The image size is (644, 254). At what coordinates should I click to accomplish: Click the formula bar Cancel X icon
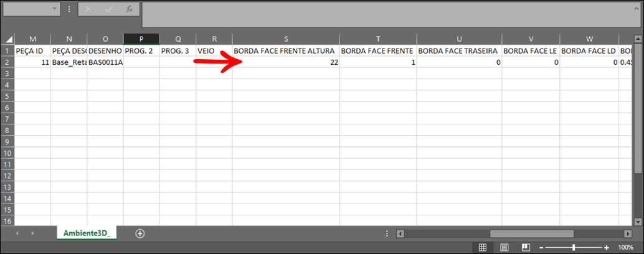click(88, 9)
